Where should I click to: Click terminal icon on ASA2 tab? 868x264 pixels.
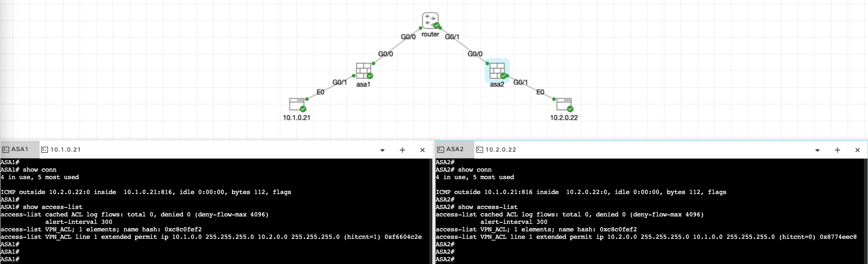coord(441,150)
